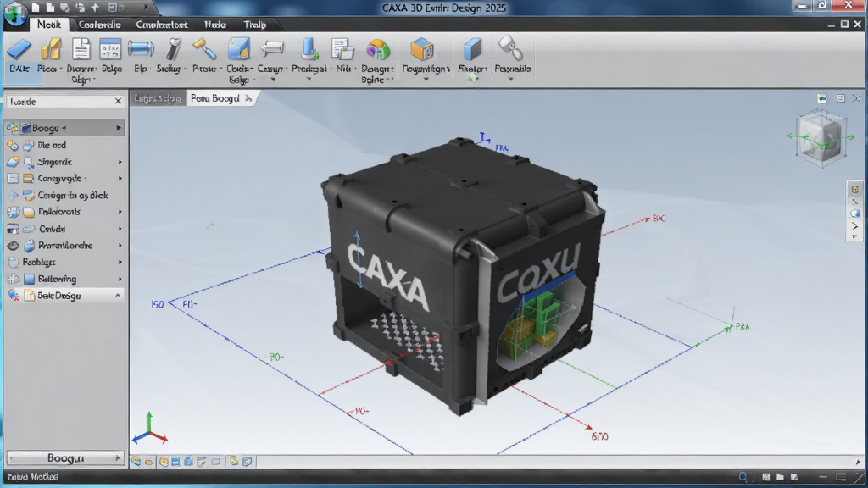Open dropdown arrow under Prodegal

[x=309, y=80]
